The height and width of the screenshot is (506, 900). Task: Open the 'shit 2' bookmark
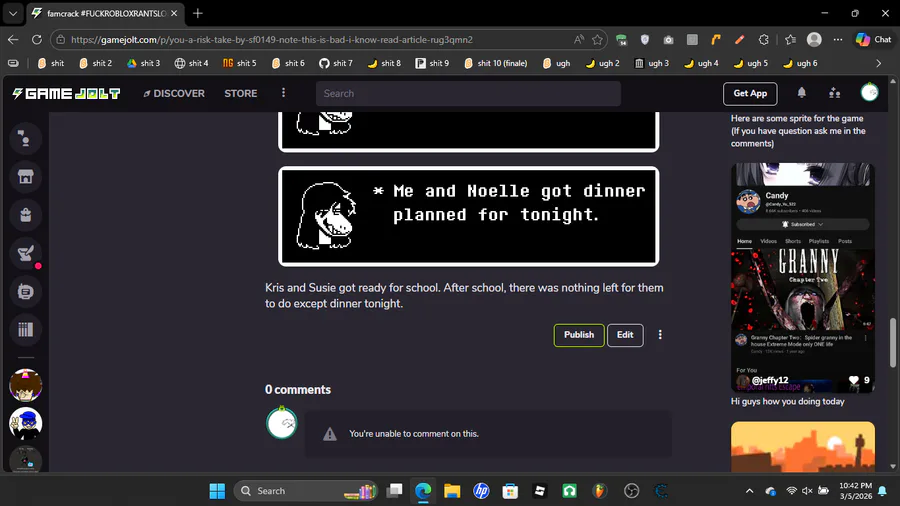coord(95,63)
